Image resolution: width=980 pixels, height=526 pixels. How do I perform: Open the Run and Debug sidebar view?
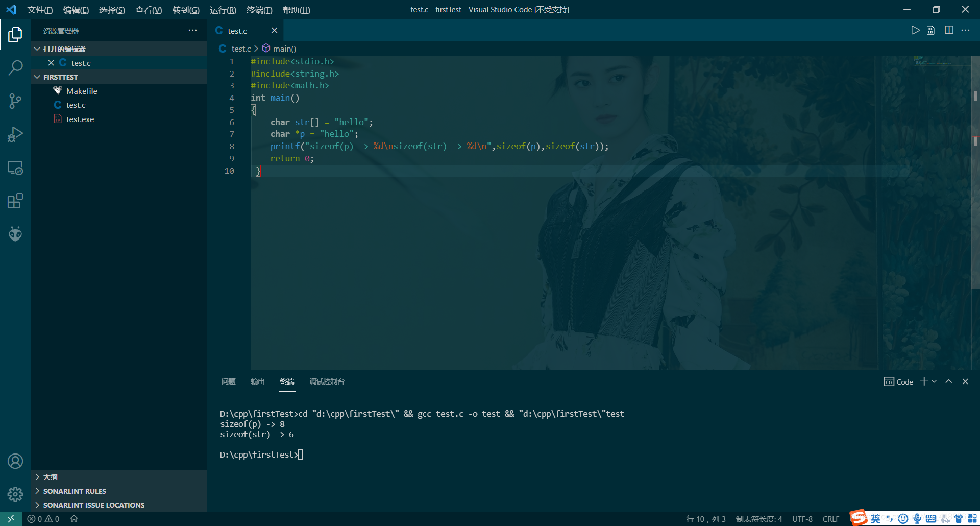coord(15,134)
